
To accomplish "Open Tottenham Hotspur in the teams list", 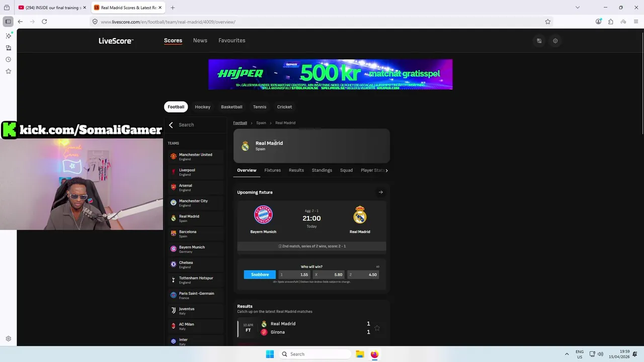I will [x=196, y=280].
